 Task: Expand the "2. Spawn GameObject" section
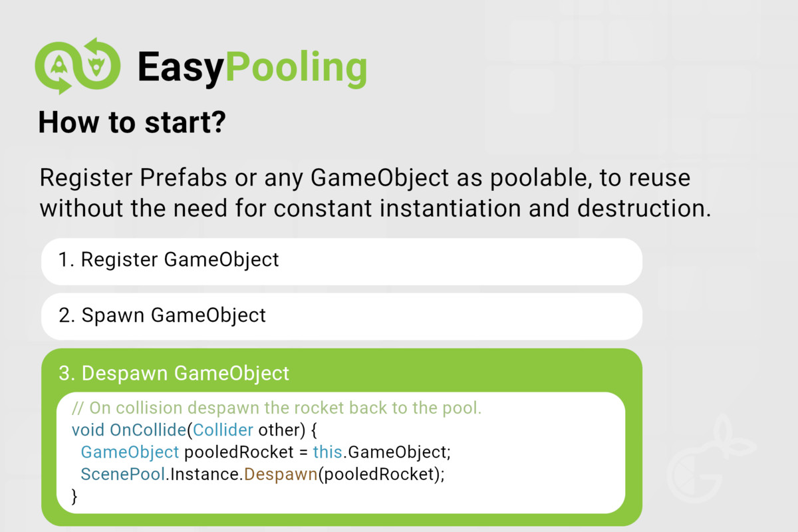[x=342, y=315]
